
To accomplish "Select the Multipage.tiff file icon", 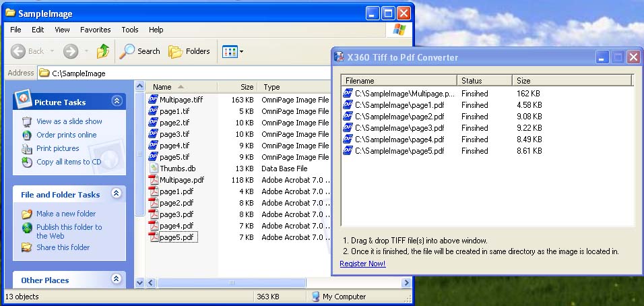I will [x=154, y=100].
